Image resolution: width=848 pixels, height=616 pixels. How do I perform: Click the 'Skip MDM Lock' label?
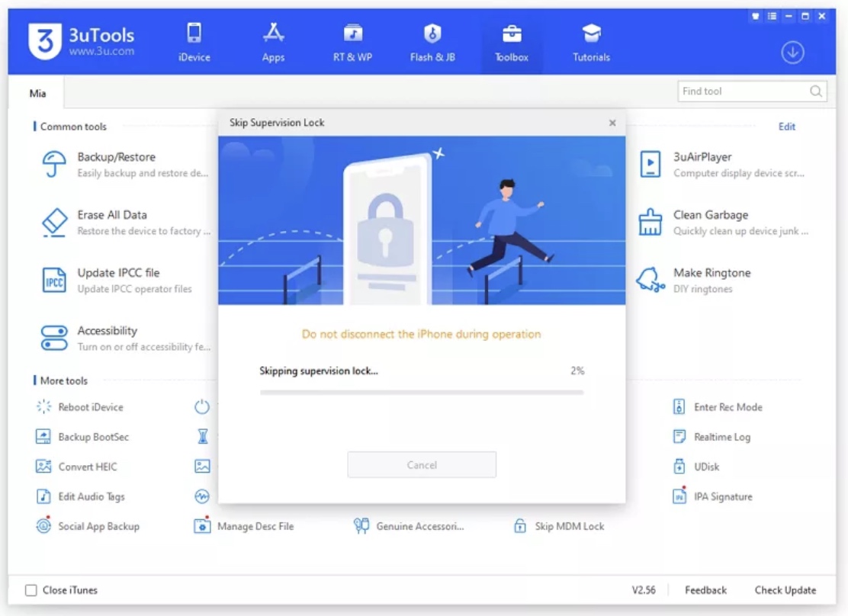tap(570, 526)
